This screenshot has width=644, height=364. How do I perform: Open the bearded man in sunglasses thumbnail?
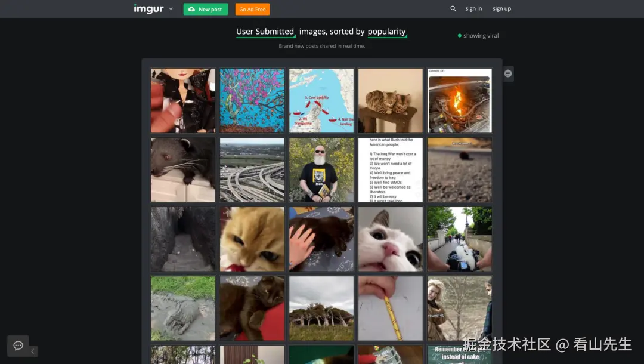(321, 169)
